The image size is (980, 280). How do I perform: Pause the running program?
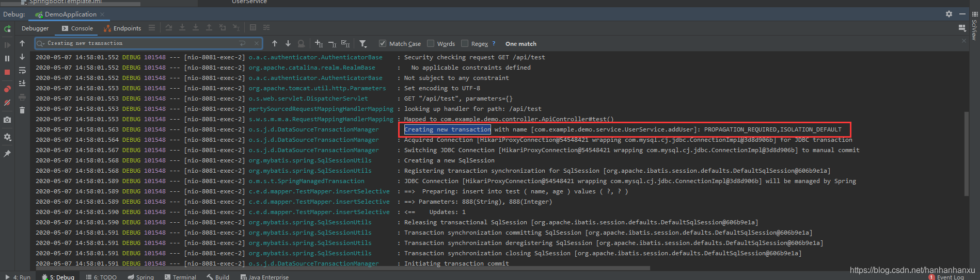tap(7, 58)
